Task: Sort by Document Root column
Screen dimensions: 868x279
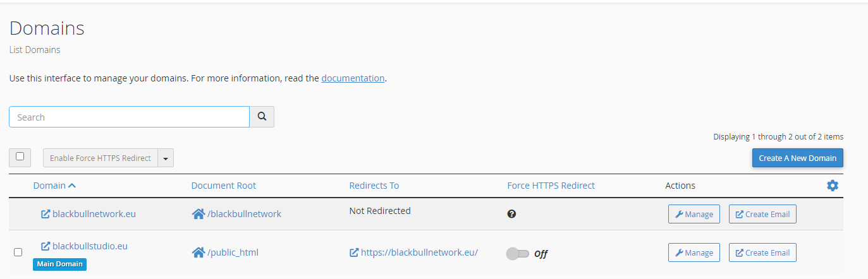Action: 223,186
